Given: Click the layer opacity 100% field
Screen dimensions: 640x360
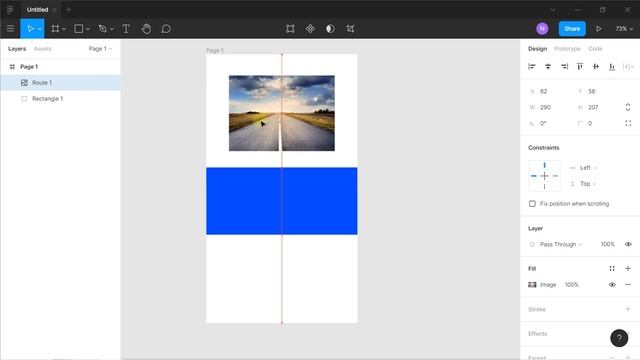Looking at the screenshot, I should pos(607,244).
